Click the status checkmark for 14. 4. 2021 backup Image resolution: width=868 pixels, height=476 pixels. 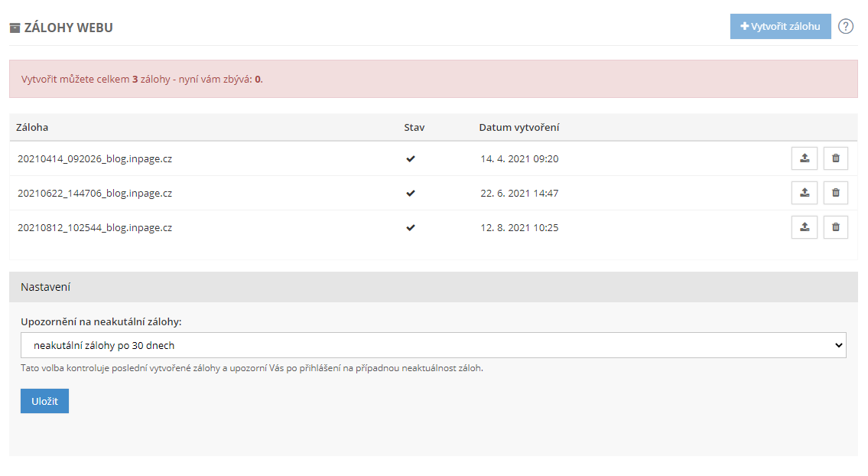(x=411, y=159)
